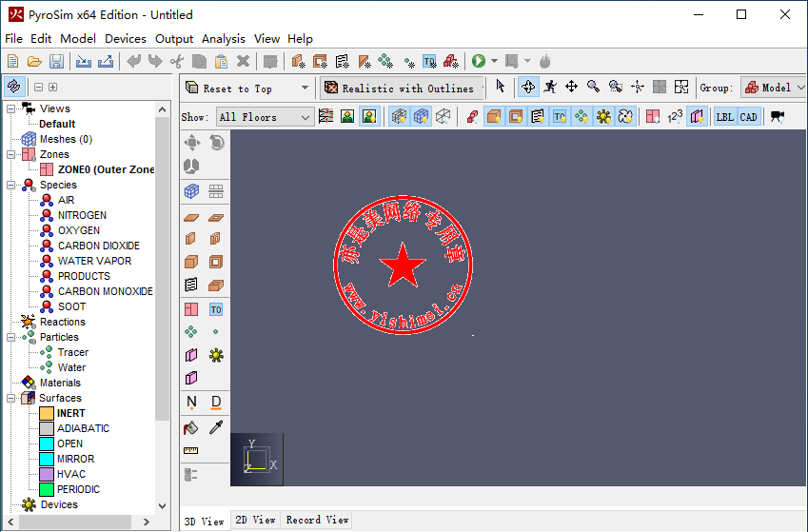Select CARBON DIOXIDE species
The image size is (808, 532).
pos(98,246)
